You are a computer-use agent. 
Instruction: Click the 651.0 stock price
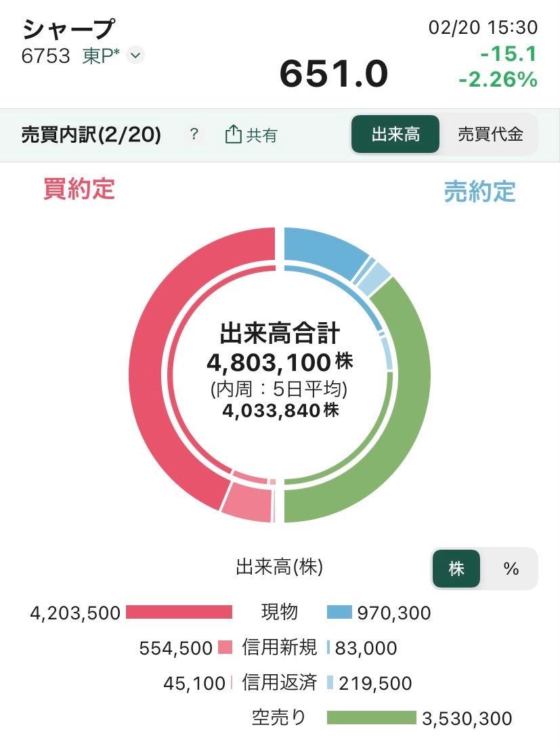(334, 73)
